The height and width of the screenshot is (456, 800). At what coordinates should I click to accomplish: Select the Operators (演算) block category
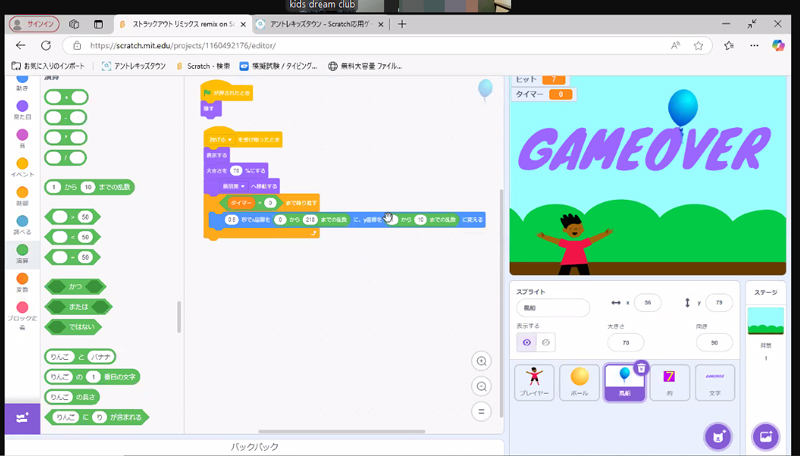point(22,254)
